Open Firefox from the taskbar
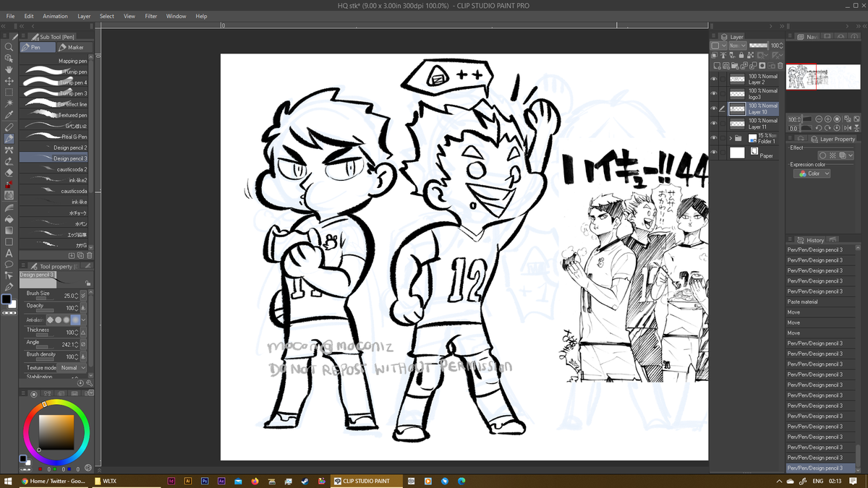This screenshot has height=488, width=868. (255, 481)
